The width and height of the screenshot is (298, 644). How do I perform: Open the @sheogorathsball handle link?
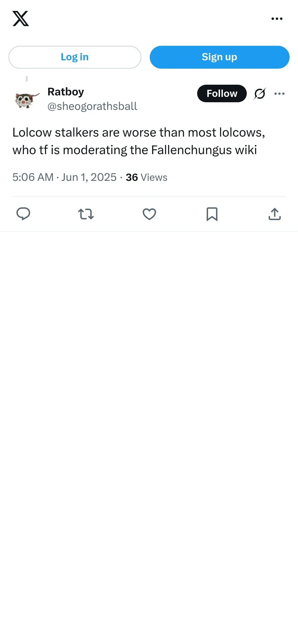(x=92, y=106)
